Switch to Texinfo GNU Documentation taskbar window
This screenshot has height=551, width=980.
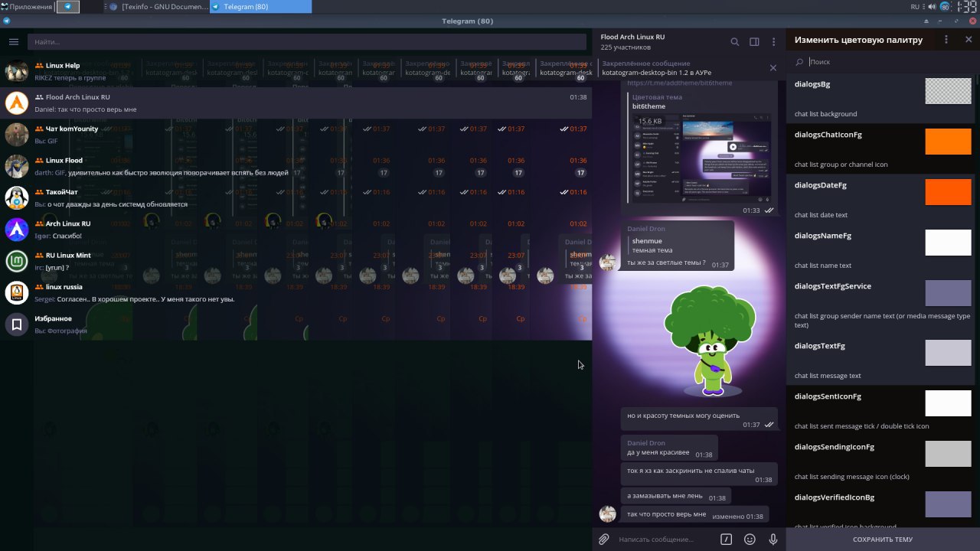[158, 7]
